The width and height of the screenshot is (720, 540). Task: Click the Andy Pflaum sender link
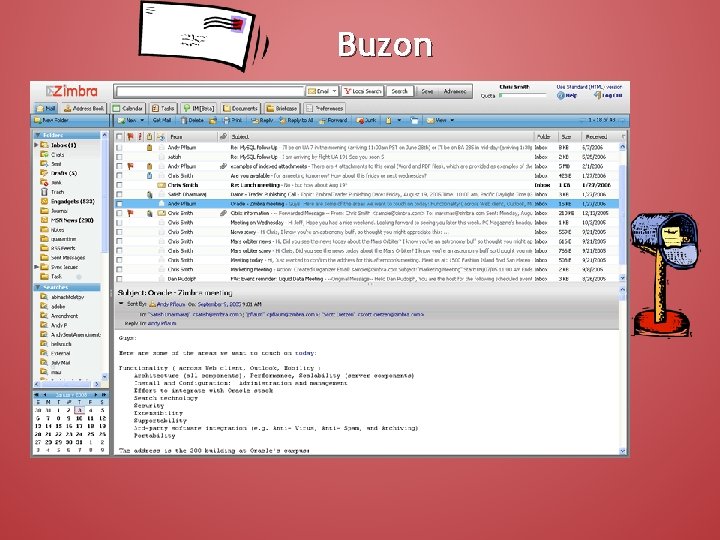click(171, 304)
